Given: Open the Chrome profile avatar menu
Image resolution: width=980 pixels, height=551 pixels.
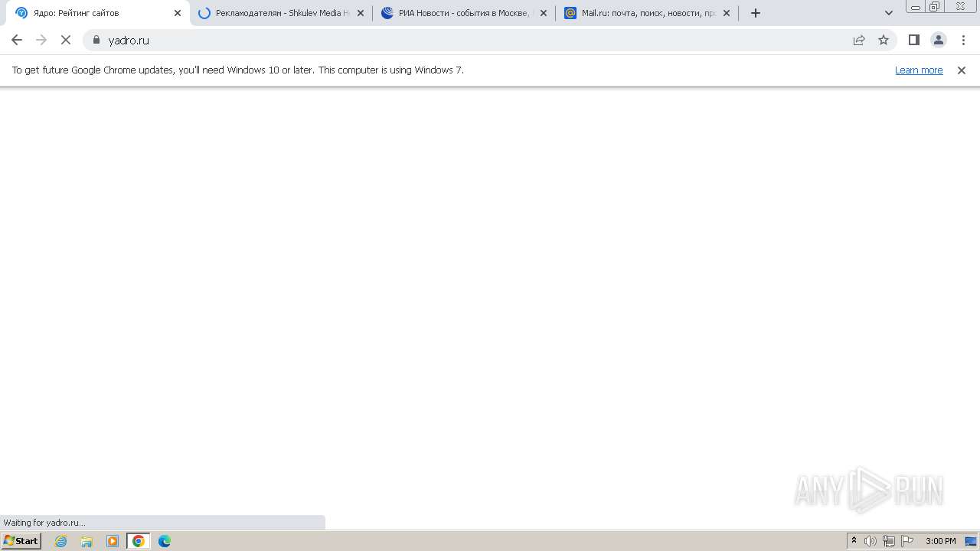Looking at the screenshot, I should pos(939,40).
